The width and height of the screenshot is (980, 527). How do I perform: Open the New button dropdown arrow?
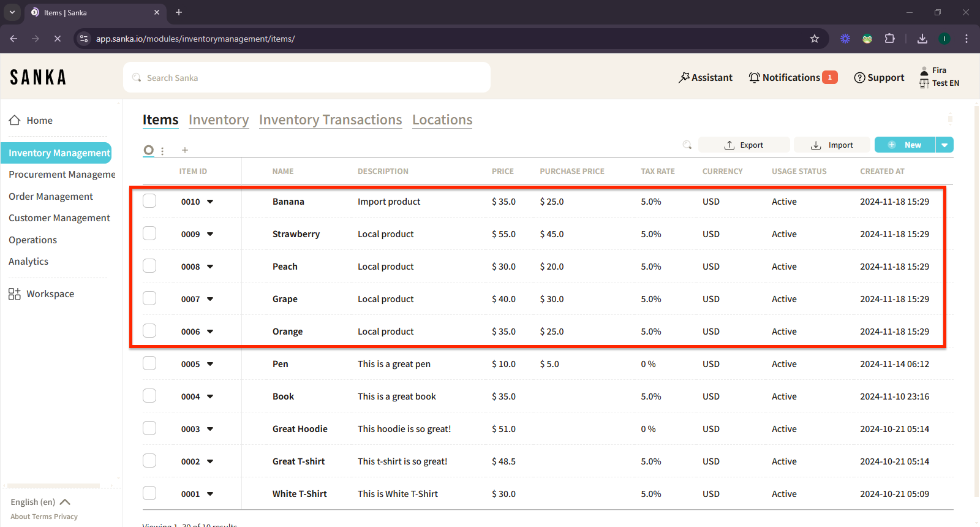(944, 145)
